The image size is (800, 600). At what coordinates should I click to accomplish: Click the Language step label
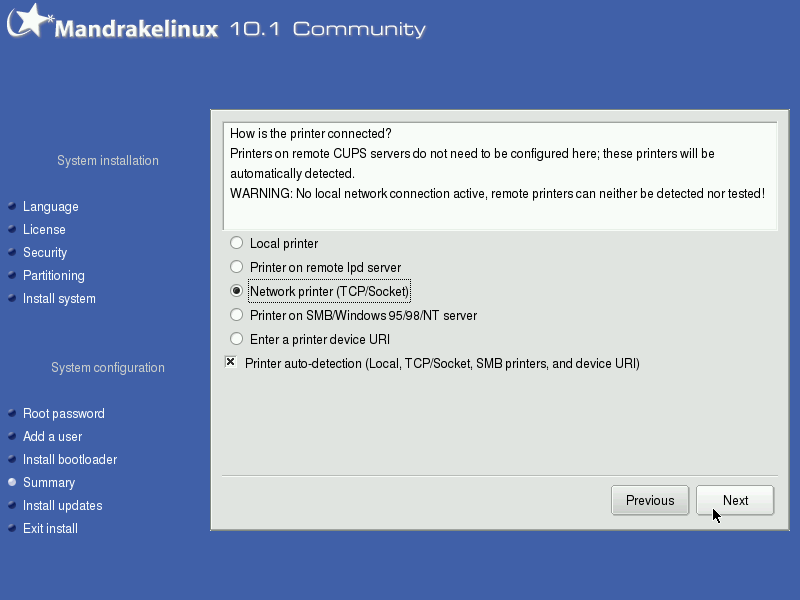51,207
